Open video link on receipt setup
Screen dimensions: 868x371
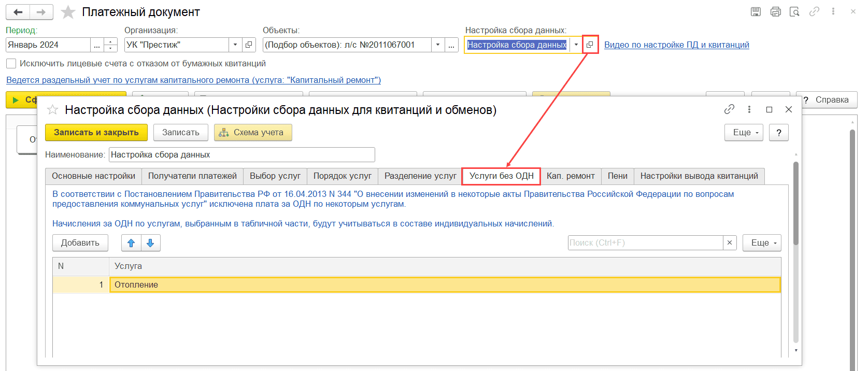point(676,45)
